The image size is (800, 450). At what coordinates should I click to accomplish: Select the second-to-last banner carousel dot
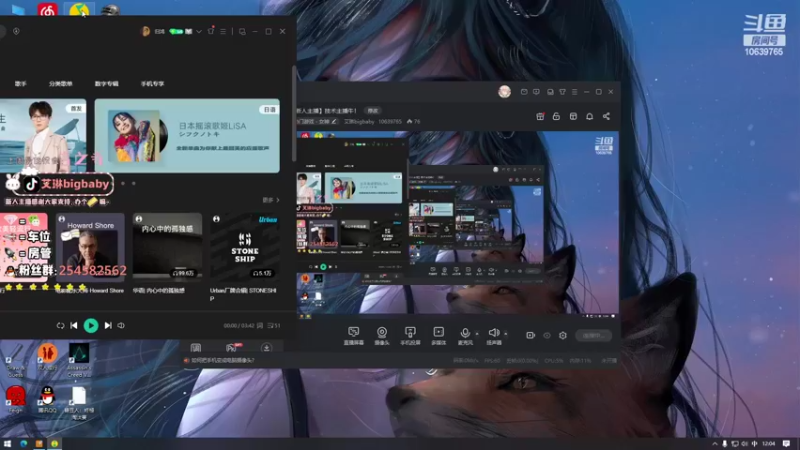pos(123,184)
